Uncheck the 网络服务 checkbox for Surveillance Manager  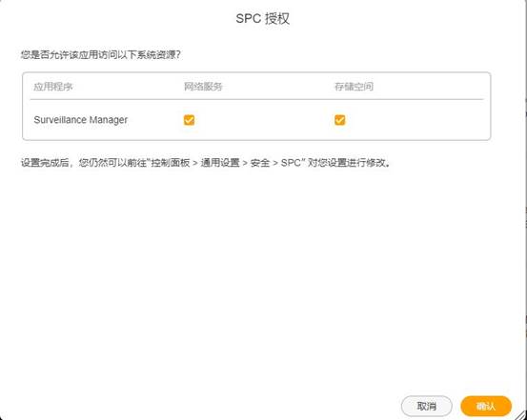click(189, 120)
